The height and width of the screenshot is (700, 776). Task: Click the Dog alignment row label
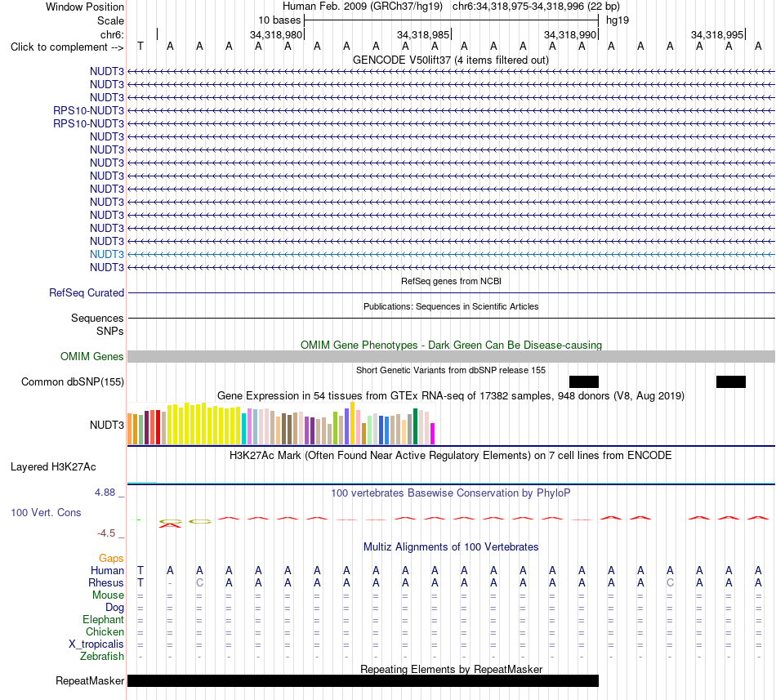(114, 607)
